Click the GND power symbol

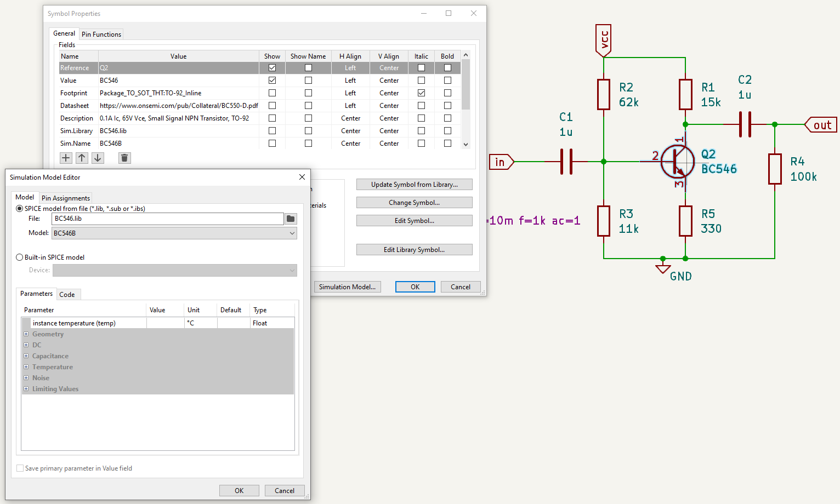pyautogui.click(x=663, y=268)
